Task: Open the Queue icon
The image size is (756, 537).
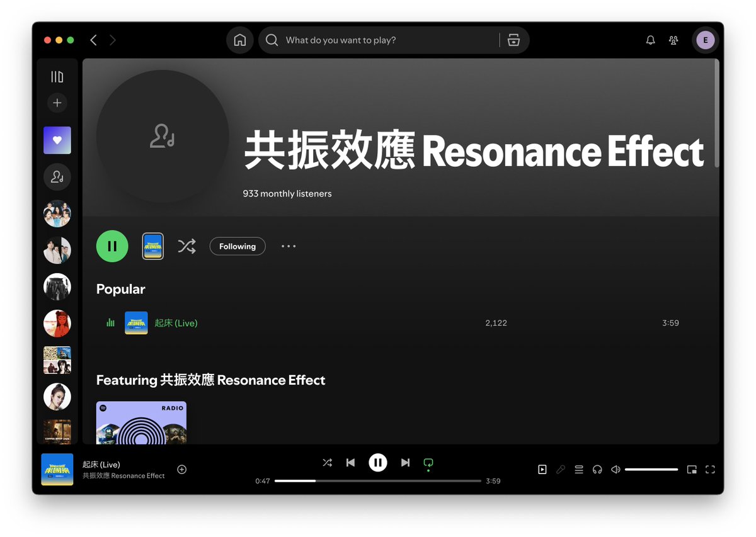Action: pos(579,470)
